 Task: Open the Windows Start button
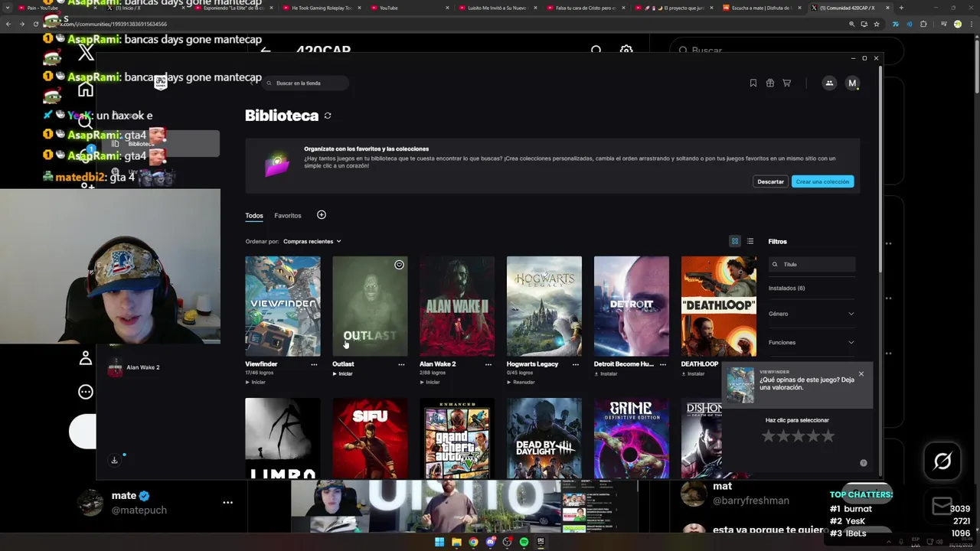439,542
